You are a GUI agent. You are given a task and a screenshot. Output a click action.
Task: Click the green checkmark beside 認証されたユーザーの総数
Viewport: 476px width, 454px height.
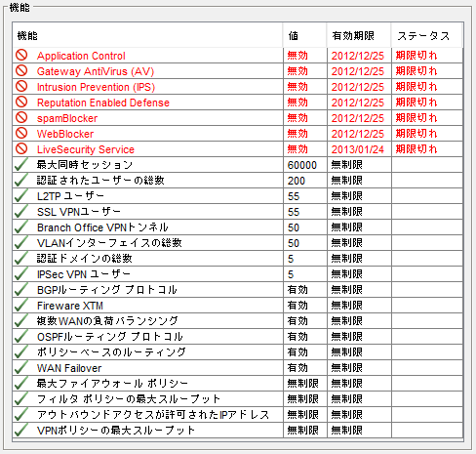tap(21, 180)
